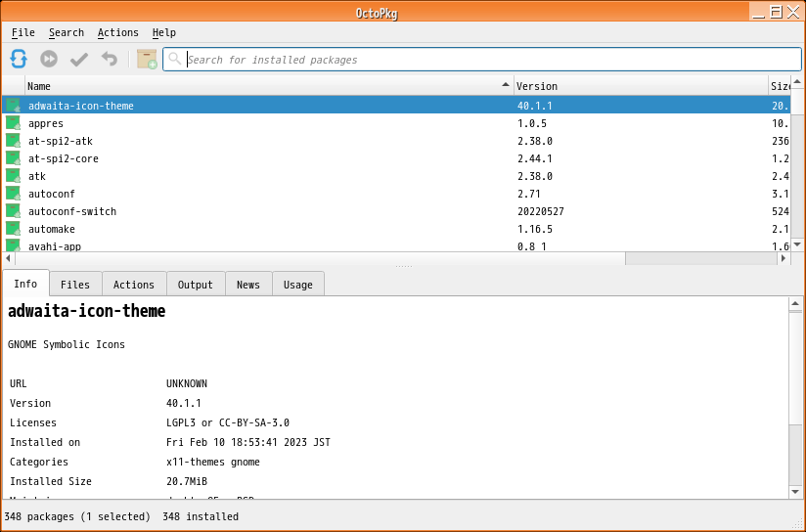Select the autoconf package row
806x532 pixels.
tap(396, 194)
